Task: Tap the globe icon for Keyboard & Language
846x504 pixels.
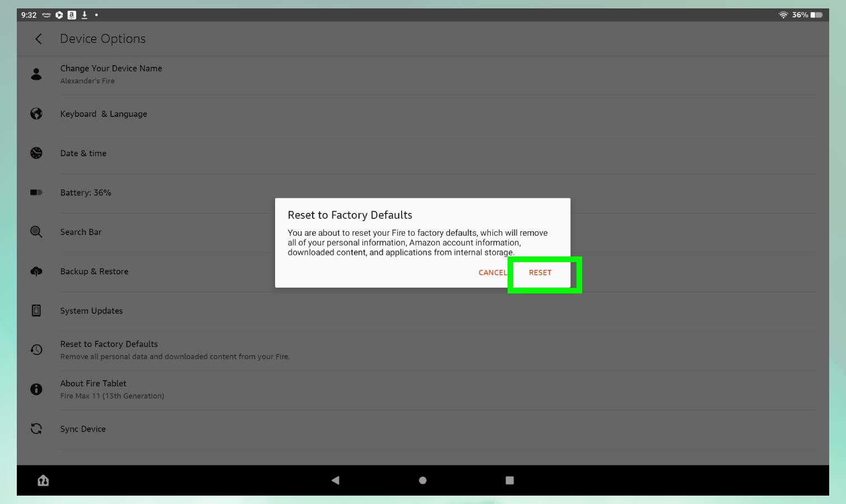Action: pos(36,114)
